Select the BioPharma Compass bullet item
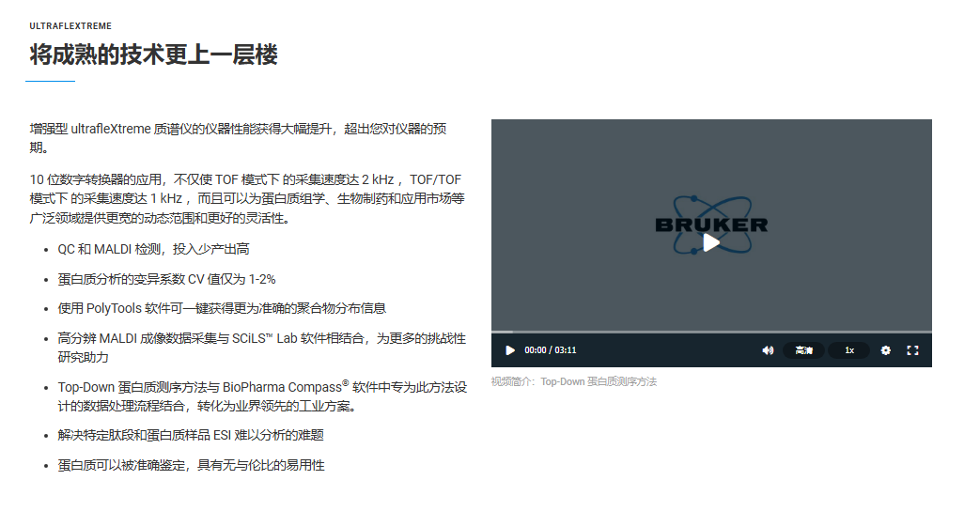 [262, 396]
